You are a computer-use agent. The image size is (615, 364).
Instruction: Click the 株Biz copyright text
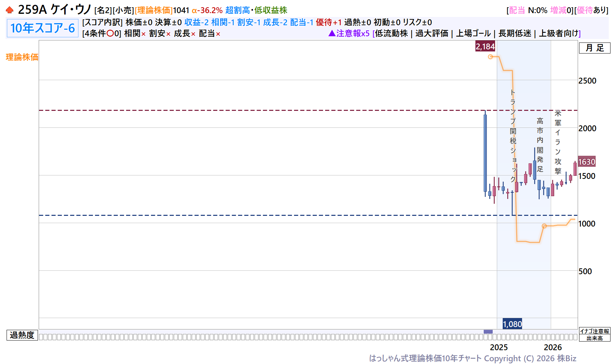[x=567, y=358]
